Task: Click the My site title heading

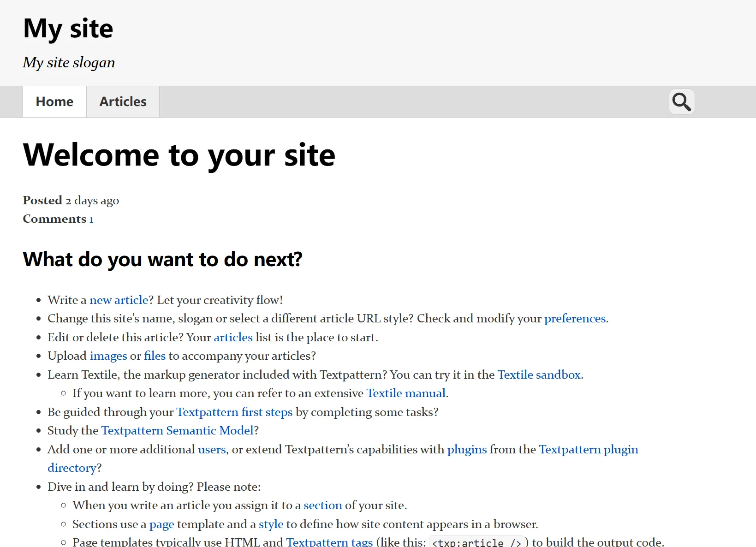Action: (68, 29)
